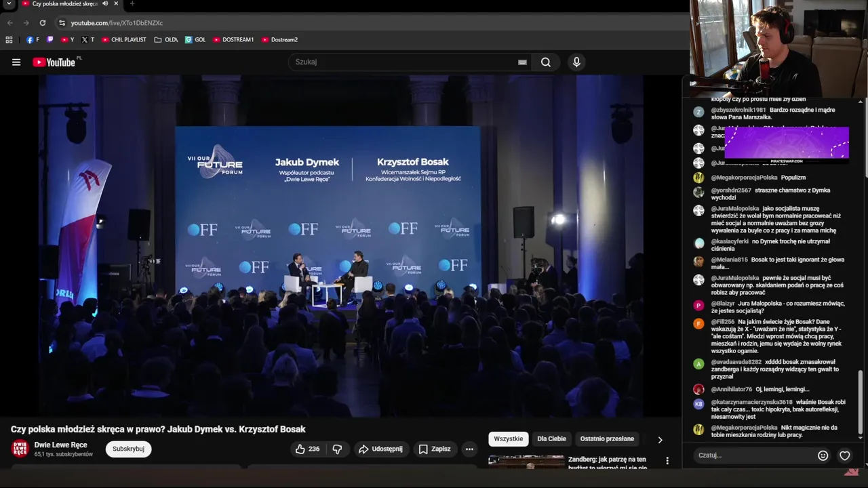Dislike the video

tap(337, 449)
